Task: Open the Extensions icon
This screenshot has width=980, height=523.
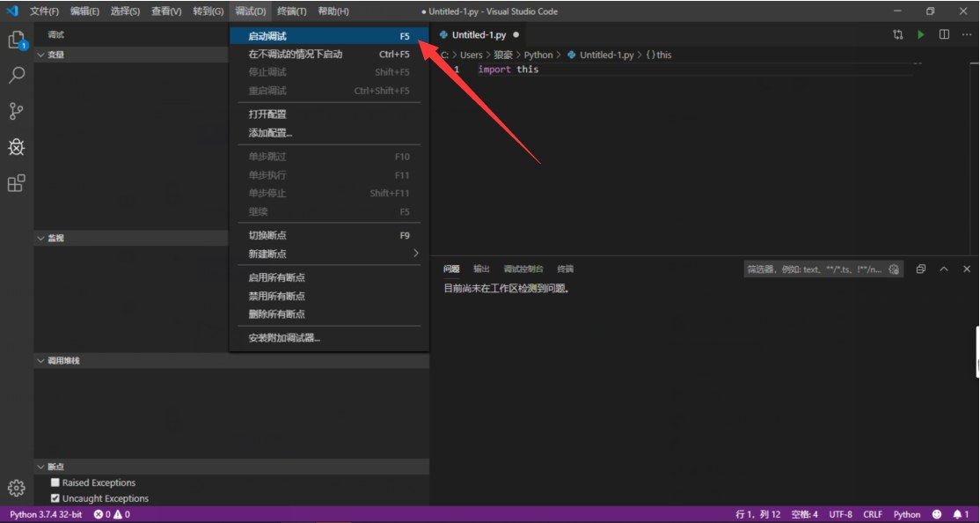Action: (x=16, y=183)
